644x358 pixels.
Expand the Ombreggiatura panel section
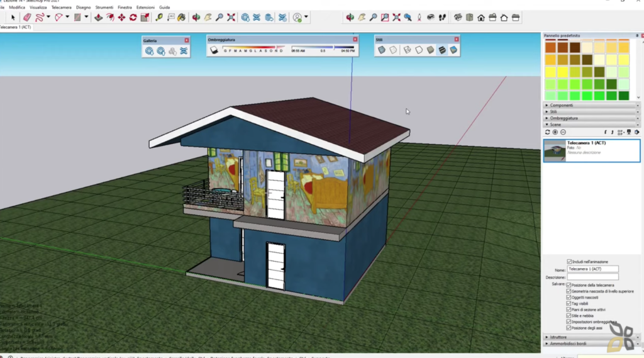pyautogui.click(x=591, y=118)
